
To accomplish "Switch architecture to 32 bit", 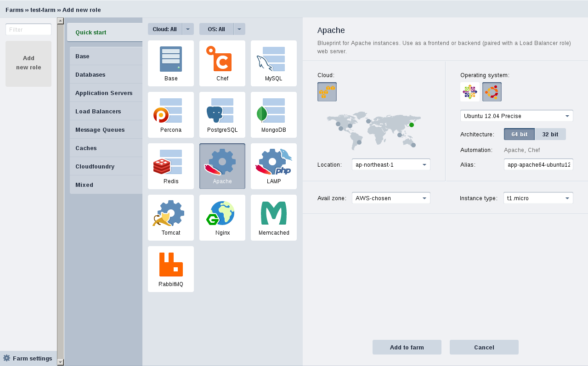I will click(x=550, y=134).
